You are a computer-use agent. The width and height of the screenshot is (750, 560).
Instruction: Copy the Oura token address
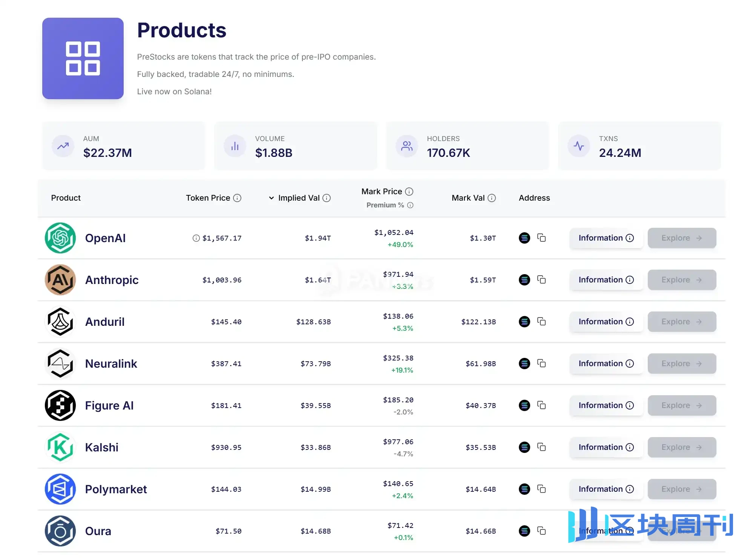click(541, 531)
